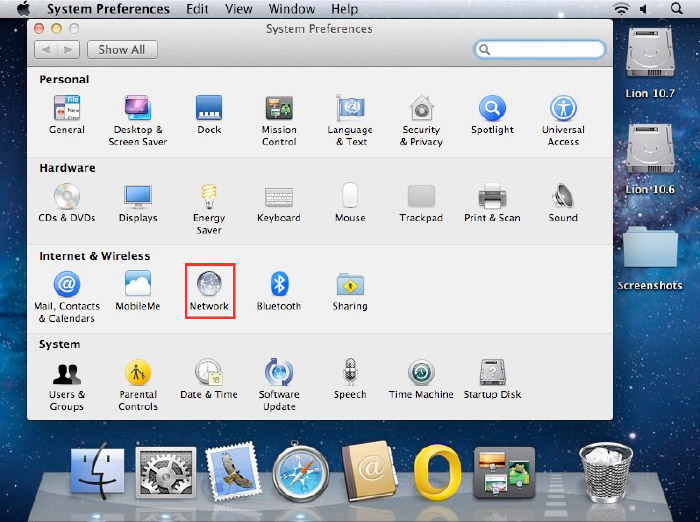Close the System Preferences window
This screenshot has width=700, height=522.
pos(39,29)
